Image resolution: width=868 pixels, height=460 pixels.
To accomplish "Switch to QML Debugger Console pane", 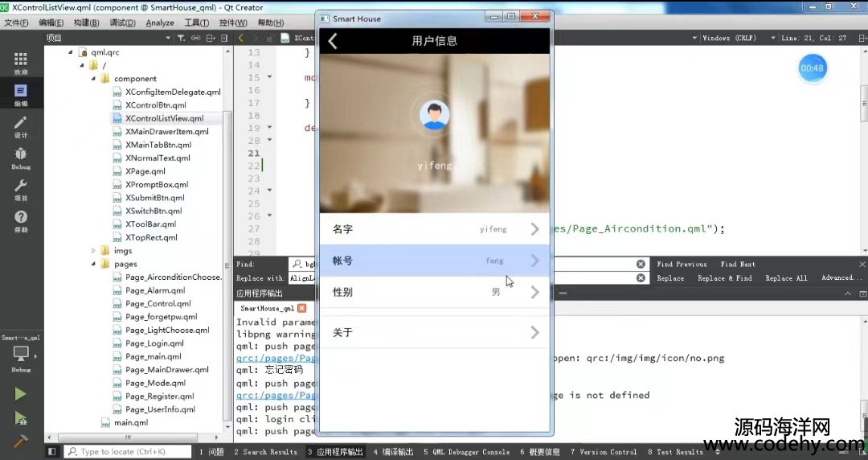I will click(466, 452).
